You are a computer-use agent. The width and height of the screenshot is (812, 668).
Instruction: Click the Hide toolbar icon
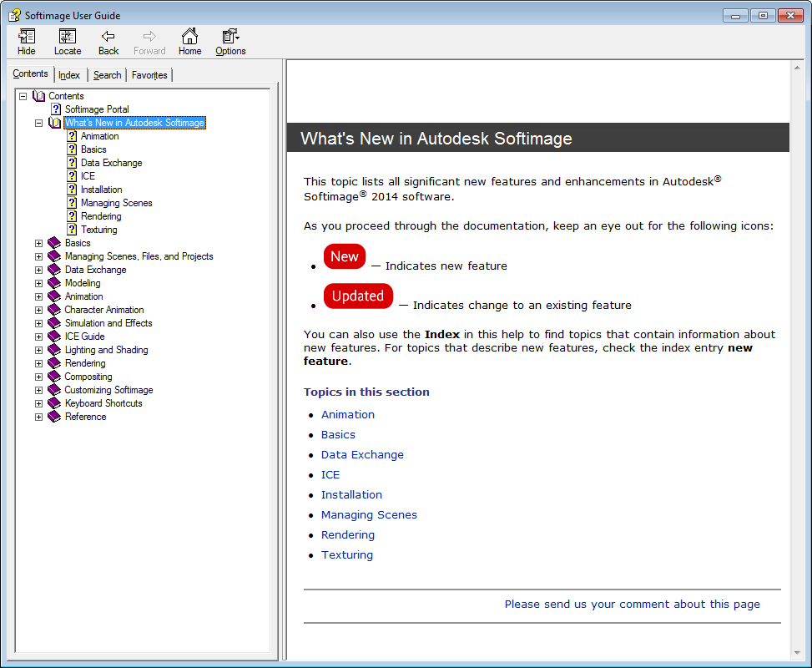27,37
